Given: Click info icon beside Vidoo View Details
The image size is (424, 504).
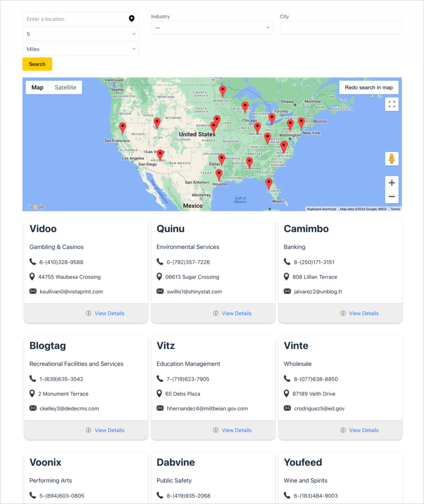Looking at the screenshot, I should pos(89,313).
